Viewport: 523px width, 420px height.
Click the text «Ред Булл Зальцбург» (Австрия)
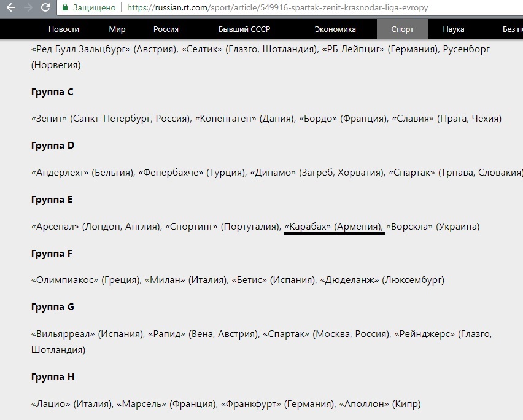[103, 49]
